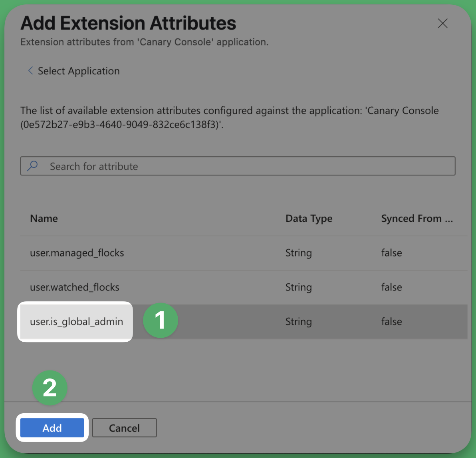Click false in the user.is_global_admin row

click(392, 322)
